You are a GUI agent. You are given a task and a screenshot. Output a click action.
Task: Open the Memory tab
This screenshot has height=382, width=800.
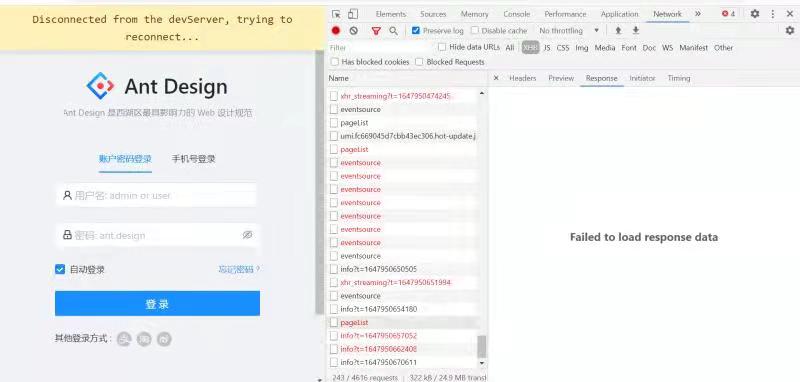[474, 14]
